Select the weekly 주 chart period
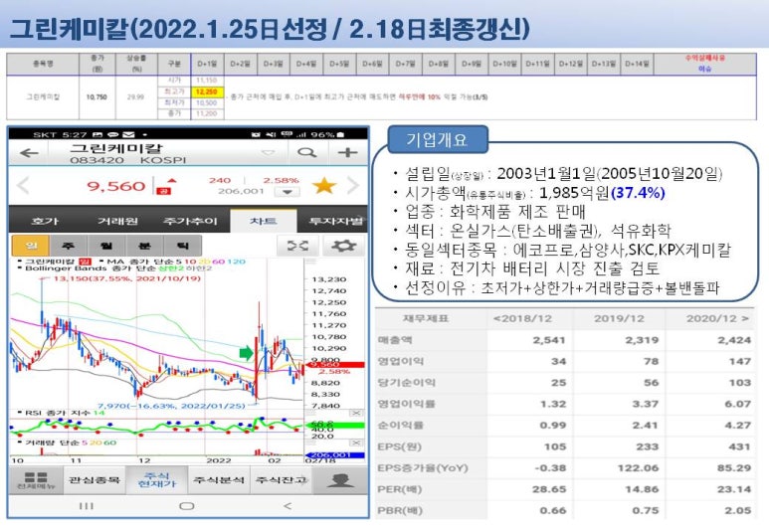 point(69,246)
